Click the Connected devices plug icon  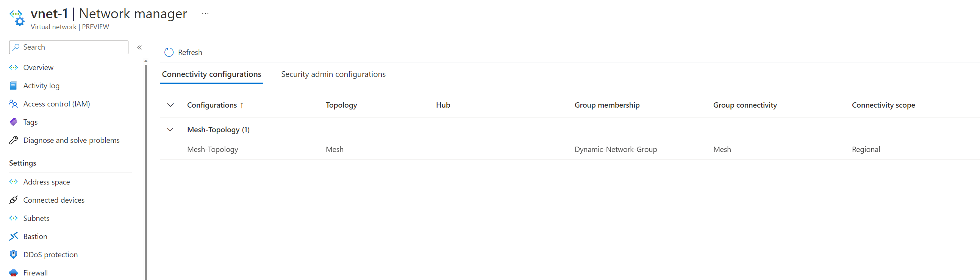coord(13,200)
